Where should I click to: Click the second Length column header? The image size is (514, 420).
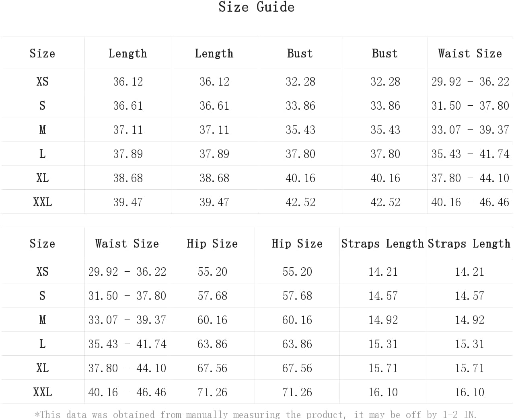pos(214,53)
